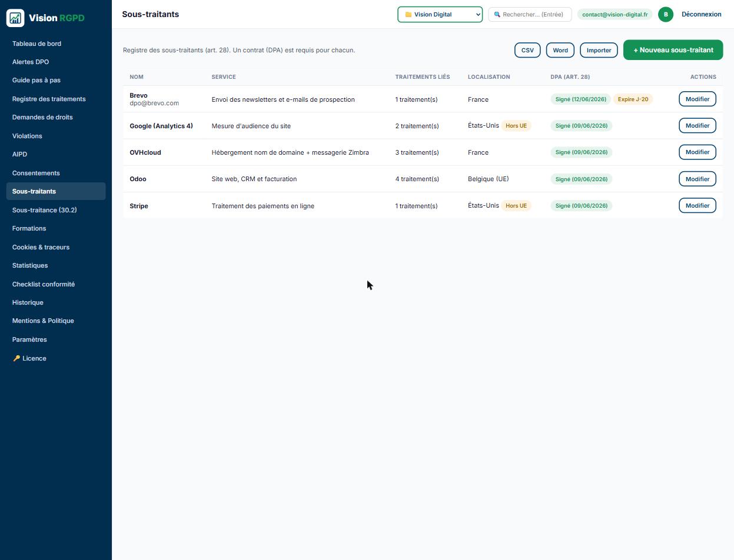Click "Signé (12/06/2026)" badge for Brevo
Viewport: 734px width, 560px height.
coord(581,99)
